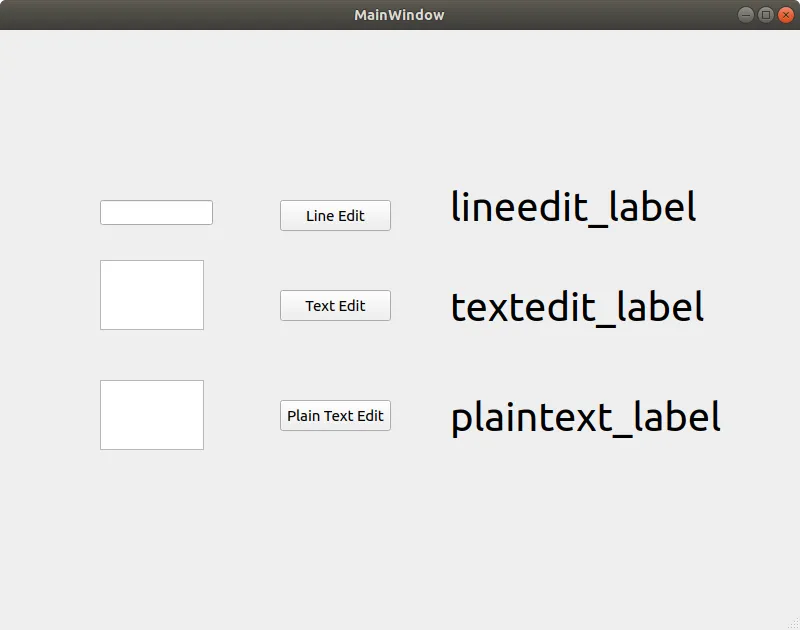
Task: Select the lineedit_label text
Action: tap(573, 207)
